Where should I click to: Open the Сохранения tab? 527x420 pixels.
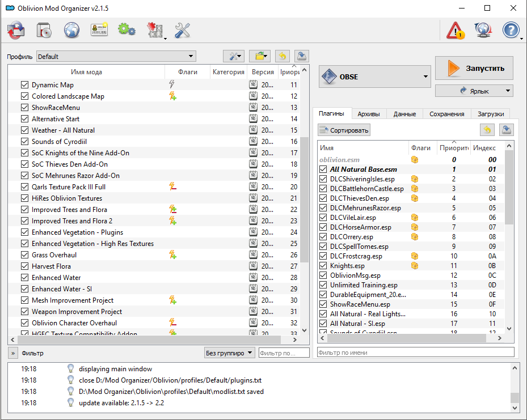click(x=446, y=114)
